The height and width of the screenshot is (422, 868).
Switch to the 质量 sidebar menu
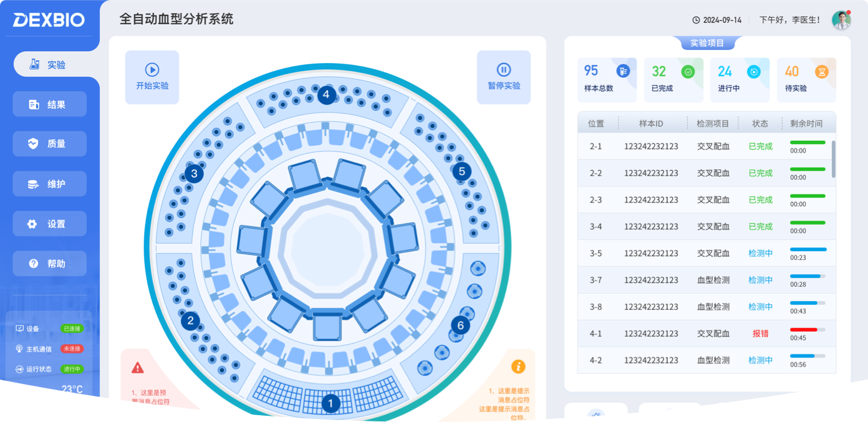point(50,144)
